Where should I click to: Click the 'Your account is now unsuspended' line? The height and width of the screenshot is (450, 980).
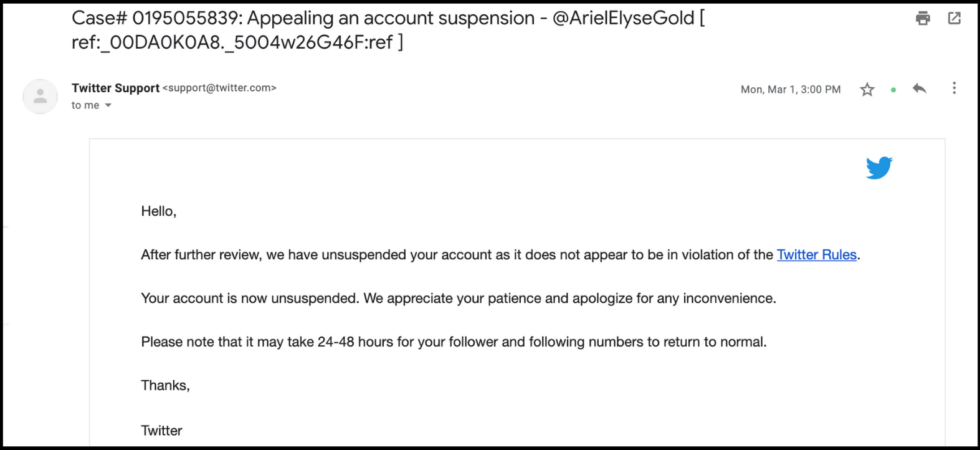click(458, 299)
